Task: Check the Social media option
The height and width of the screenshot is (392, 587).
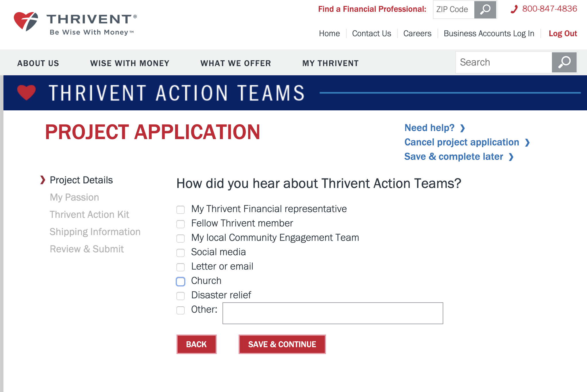Action: tap(181, 253)
